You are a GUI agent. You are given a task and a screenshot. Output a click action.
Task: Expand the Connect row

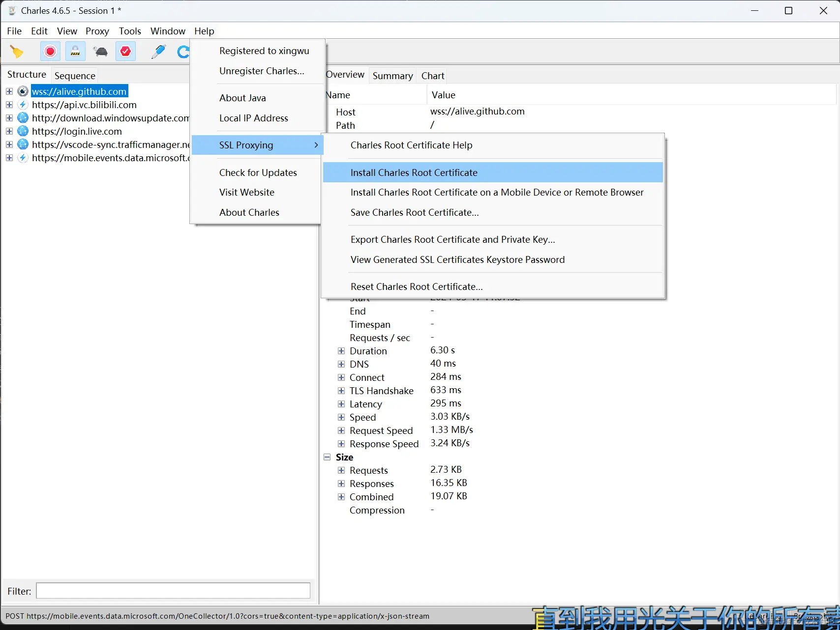pos(341,377)
